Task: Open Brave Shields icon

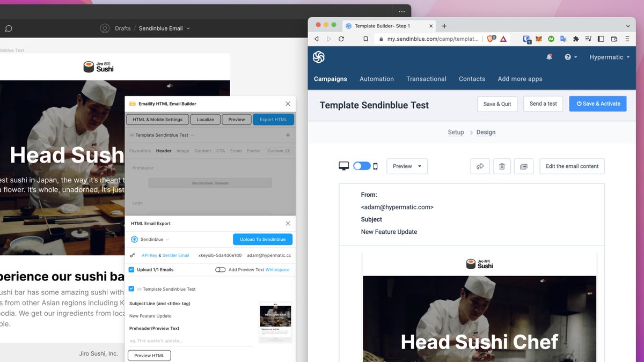Action: [x=491, y=39]
